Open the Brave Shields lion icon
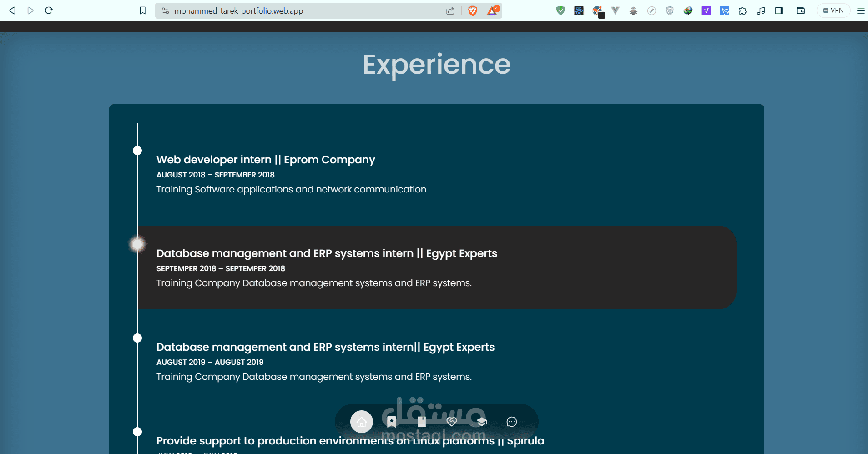868x454 pixels. coord(473,10)
